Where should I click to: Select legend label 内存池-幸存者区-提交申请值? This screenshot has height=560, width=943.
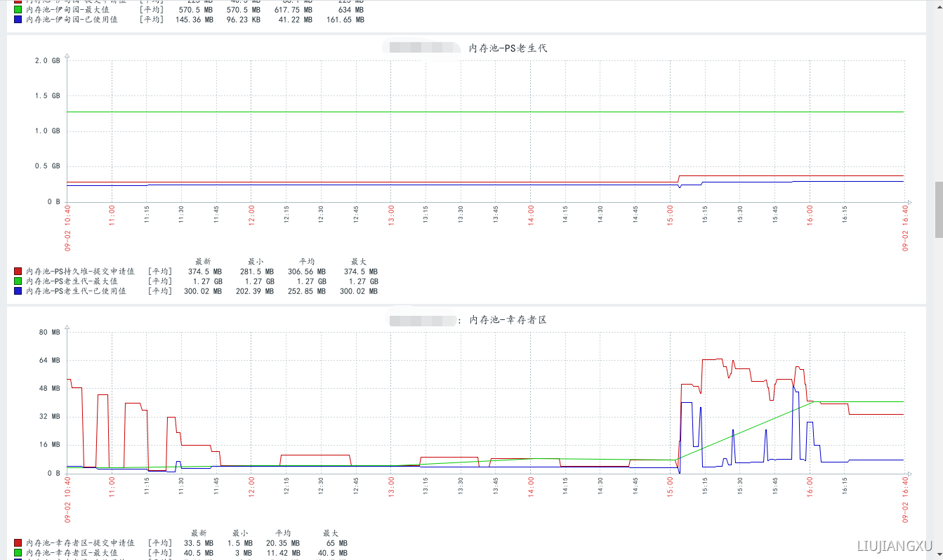[x=80, y=543]
